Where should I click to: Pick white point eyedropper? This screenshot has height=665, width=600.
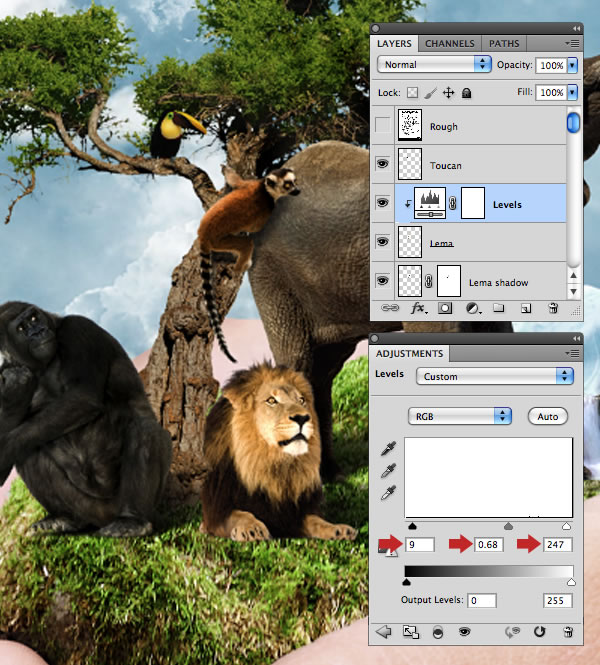point(388,492)
